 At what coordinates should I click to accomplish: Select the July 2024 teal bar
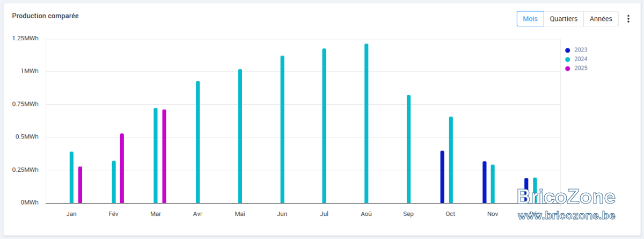pyautogui.click(x=324, y=126)
